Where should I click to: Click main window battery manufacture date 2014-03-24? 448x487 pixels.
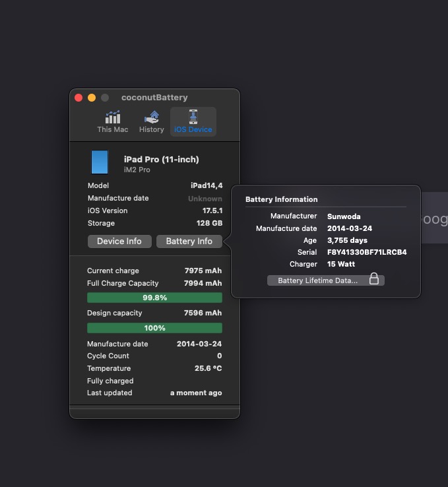[x=199, y=344]
